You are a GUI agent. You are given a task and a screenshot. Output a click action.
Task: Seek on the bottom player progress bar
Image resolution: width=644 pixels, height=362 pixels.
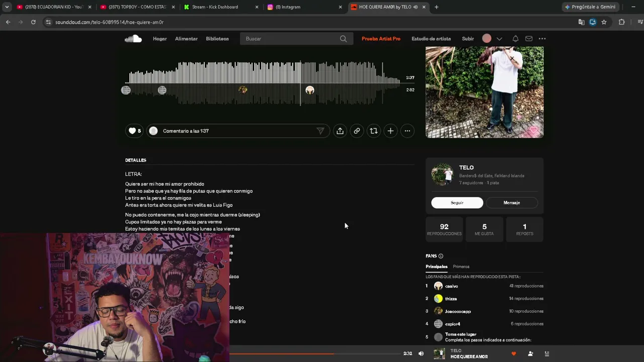(314, 353)
